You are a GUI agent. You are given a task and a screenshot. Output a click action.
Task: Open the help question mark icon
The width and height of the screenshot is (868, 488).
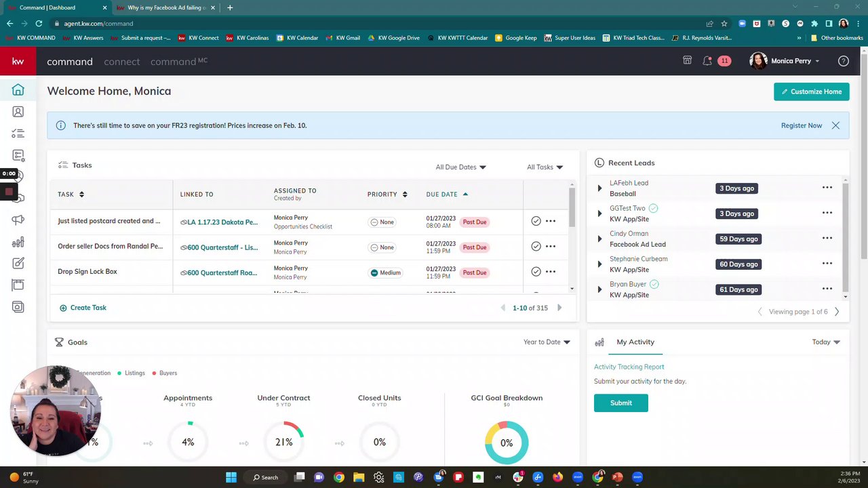click(x=844, y=61)
